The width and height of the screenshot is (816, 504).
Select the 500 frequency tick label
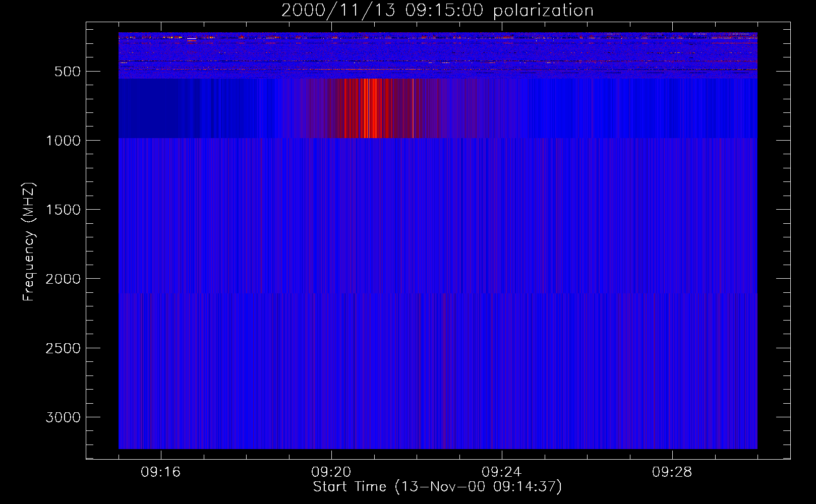tap(68, 72)
